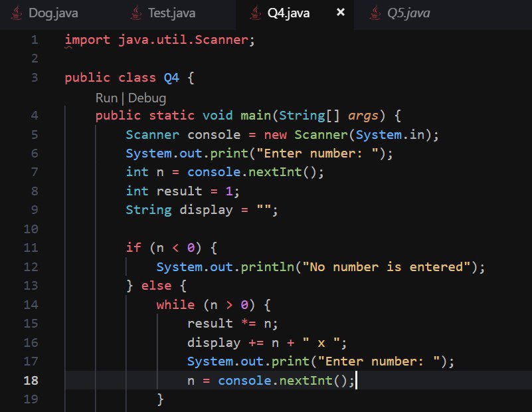Click the 'else' keyword on line 13
532x412 pixels.
pyautogui.click(x=156, y=286)
